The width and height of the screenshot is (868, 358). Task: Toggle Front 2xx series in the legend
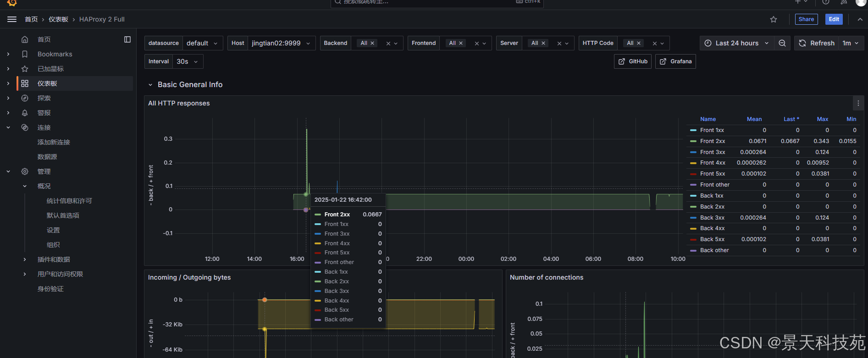(713, 141)
